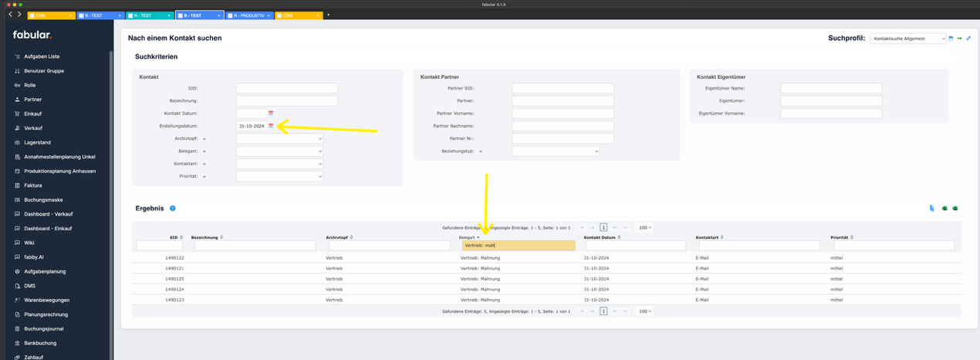Screen dimensions: 980x360
Task: Open result row with SID 1490122
Action: pyautogui.click(x=174, y=257)
